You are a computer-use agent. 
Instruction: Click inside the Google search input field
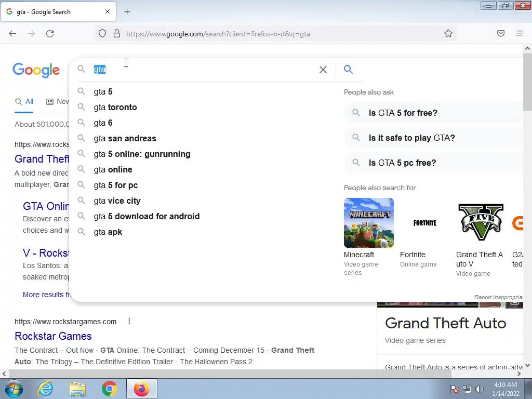pyautogui.click(x=204, y=70)
